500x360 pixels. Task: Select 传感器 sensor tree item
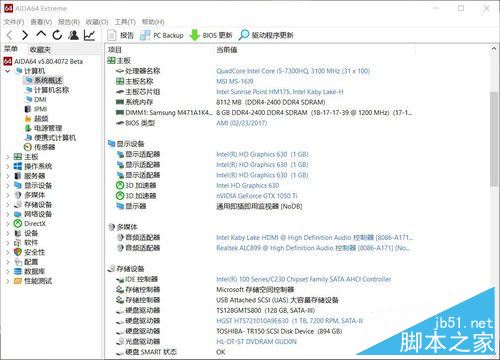[x=40, y=147]
